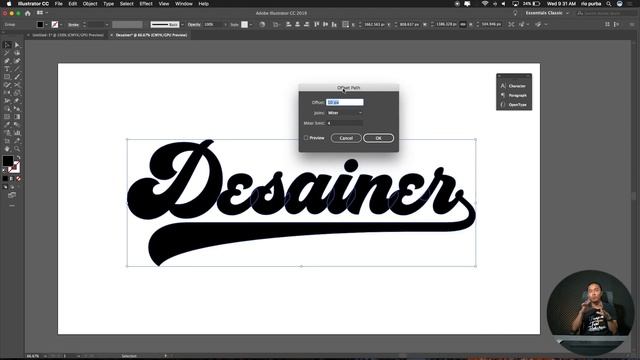The image size is (640, 360).
Task: Open the Window menu
Action: point(184,4)
